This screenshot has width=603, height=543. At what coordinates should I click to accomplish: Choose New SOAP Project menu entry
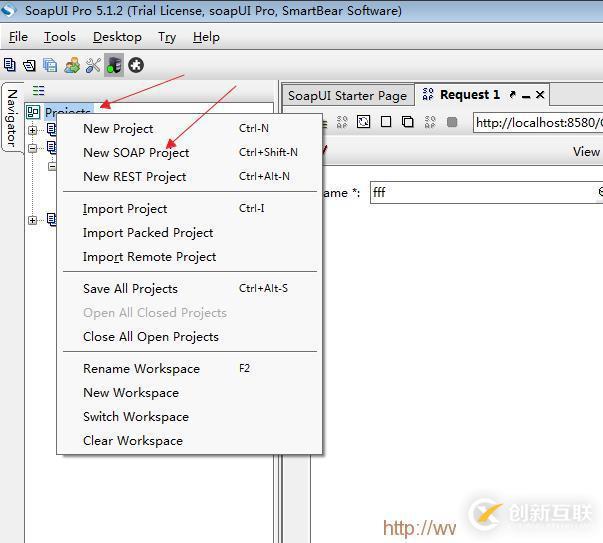point(189,153)
